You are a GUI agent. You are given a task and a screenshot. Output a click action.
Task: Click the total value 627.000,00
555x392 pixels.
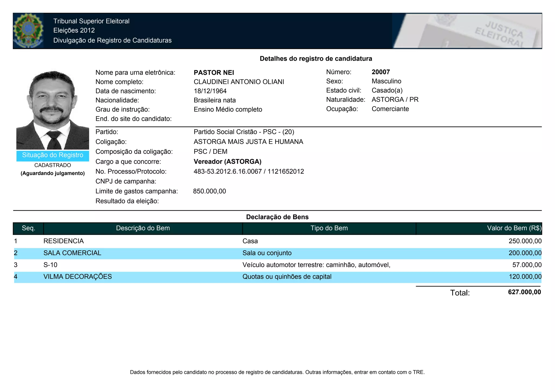(x=524, y=292)
